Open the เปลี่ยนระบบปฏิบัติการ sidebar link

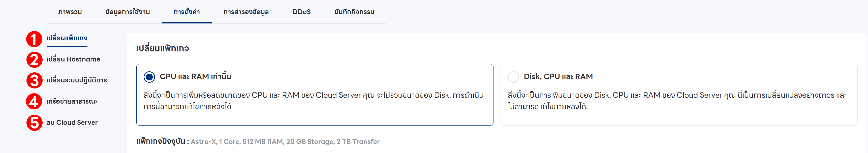pyautogui.click(x=76, y=80)
